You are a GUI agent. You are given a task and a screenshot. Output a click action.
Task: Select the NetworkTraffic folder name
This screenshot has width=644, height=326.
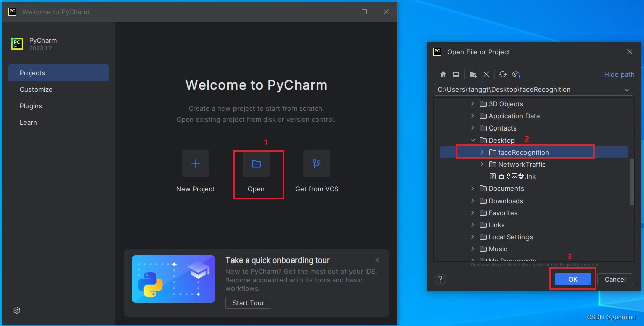(x=522, y=164)
